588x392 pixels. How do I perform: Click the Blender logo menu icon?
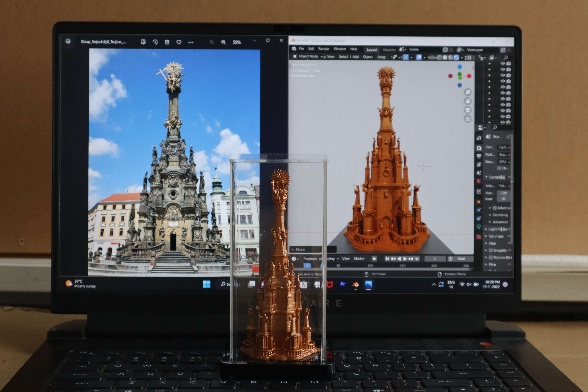(294, 49)
